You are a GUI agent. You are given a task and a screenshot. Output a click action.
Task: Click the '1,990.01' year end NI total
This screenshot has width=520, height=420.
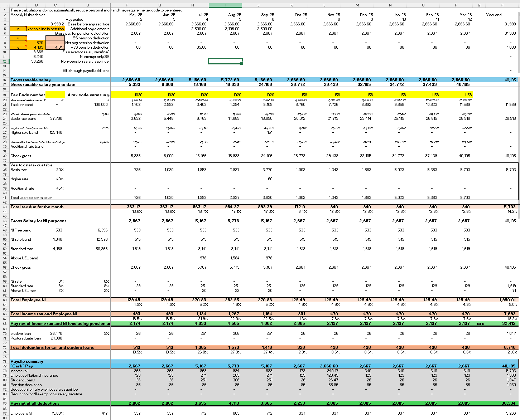click(507, 300)
